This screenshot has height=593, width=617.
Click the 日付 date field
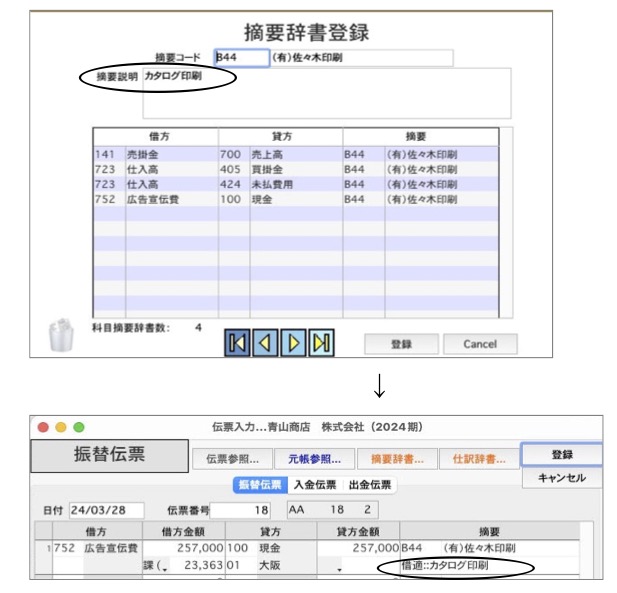106,510
